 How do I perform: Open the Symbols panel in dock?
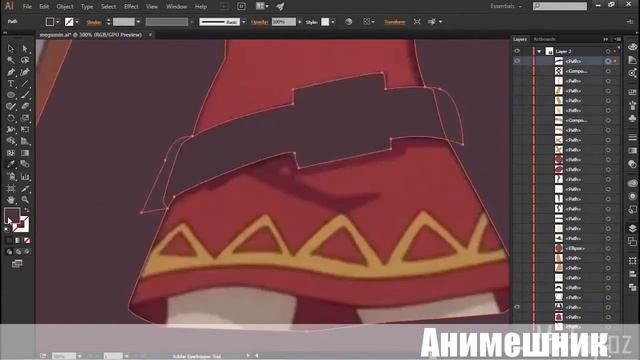click(x=632, y=119)
